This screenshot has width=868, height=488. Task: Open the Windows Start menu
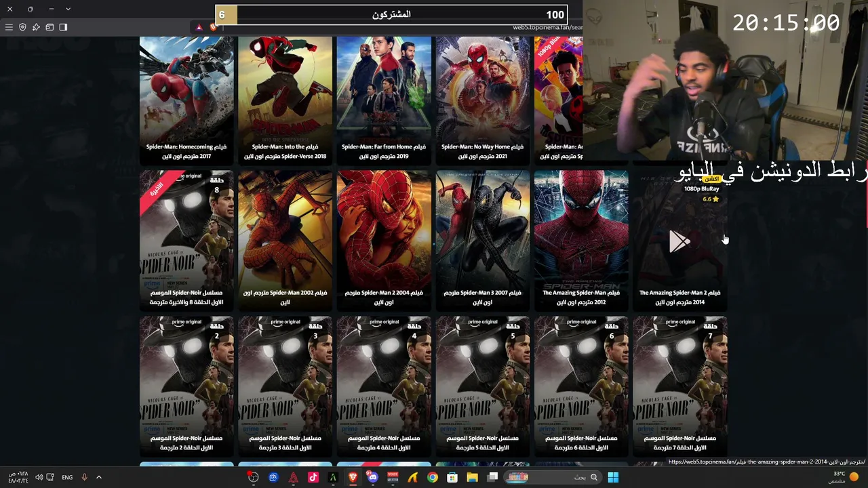click(613, 477)
